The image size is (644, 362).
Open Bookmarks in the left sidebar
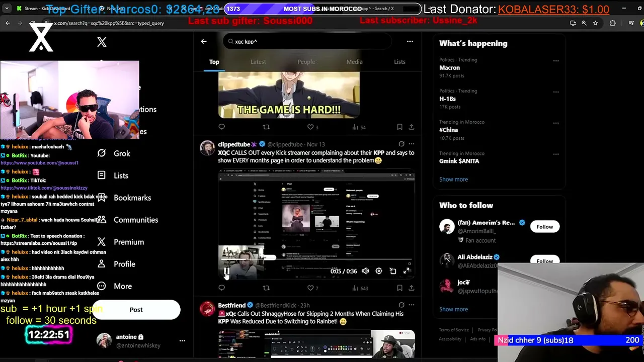[124, 198]
